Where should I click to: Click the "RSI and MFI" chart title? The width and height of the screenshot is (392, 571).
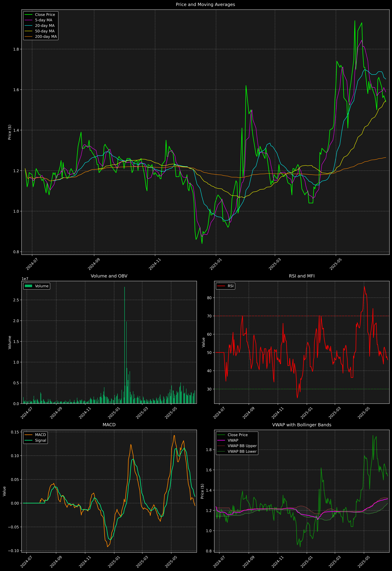(302, 276)
